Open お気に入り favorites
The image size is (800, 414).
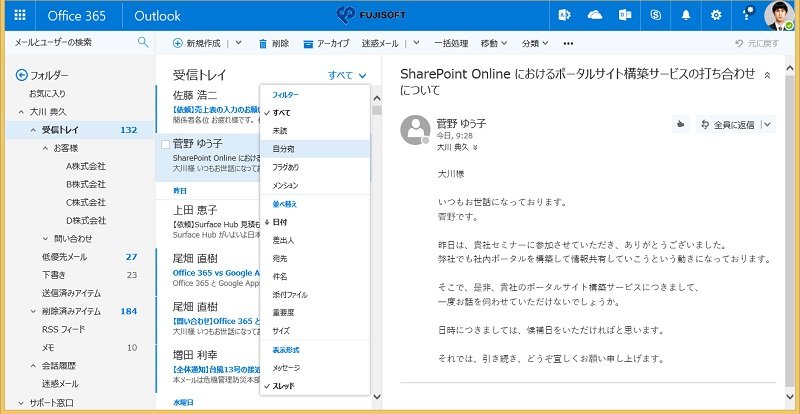[47, 94]
